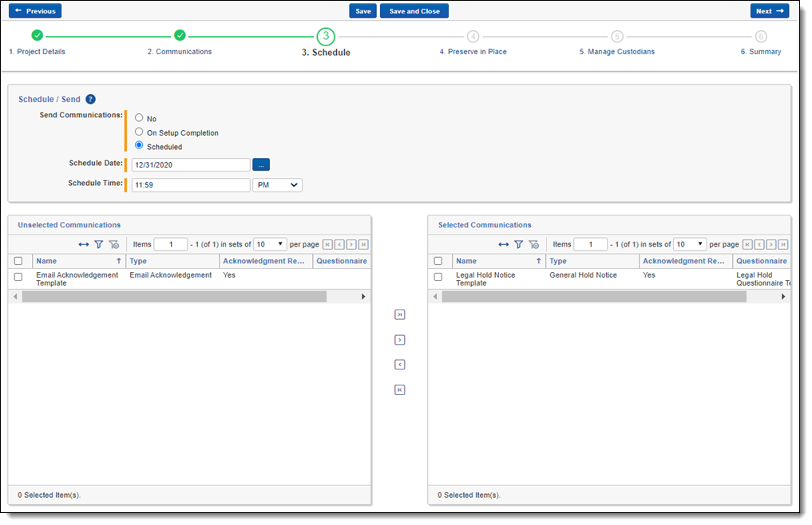The height and width of the screenshot is (525, 812).
Task: Click filter icon in Unselected Communications grid
Action: tap(99, 245)
